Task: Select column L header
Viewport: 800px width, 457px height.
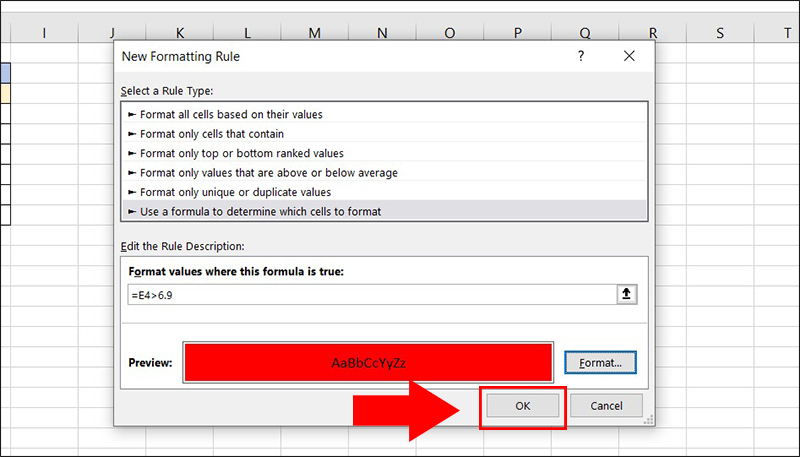Action: (247, 33)
